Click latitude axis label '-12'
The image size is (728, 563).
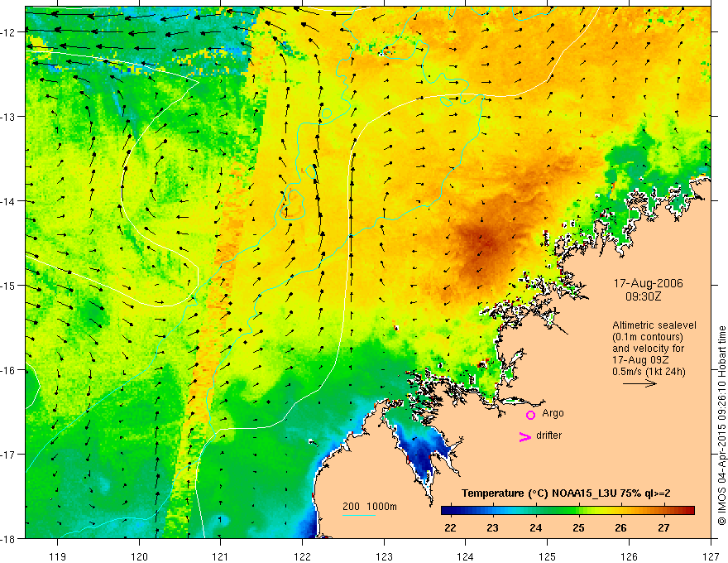8,32
